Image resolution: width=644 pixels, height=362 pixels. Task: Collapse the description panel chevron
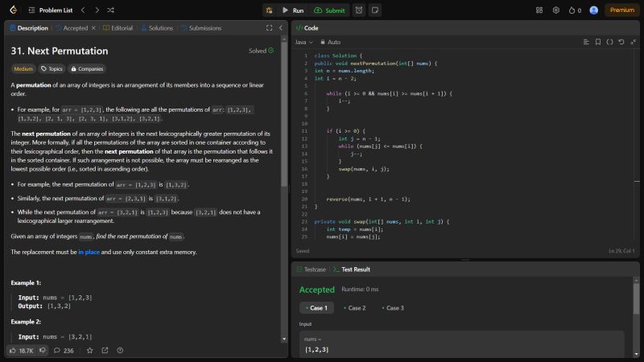coord(281,28)
